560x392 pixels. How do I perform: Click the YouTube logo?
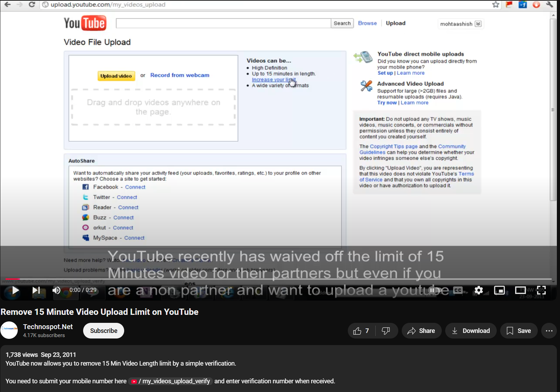click(x=85, y=23)
